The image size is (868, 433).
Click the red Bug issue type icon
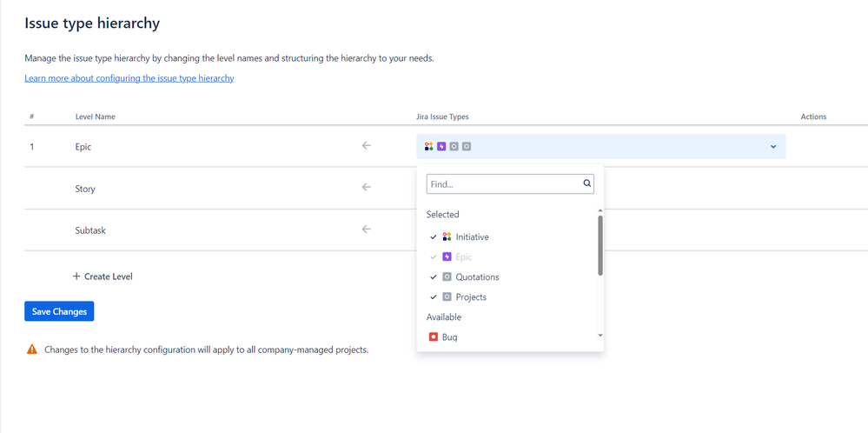click(x=434, y=336)
